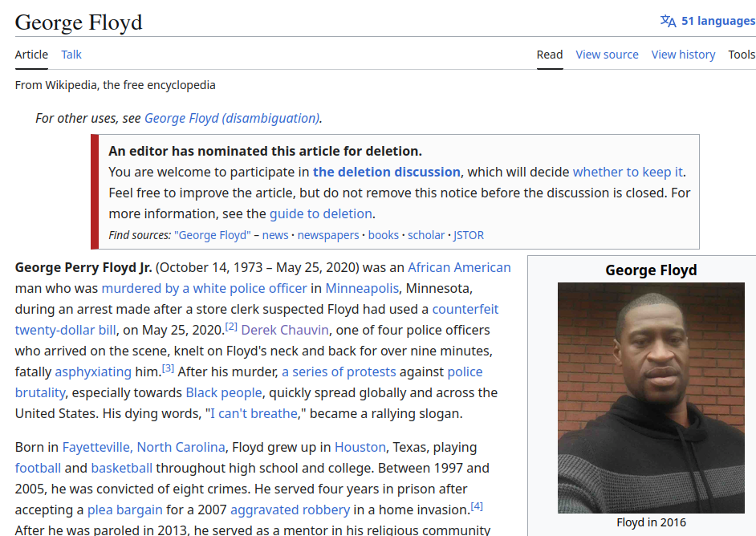Select the Article tab
Image resolution: width=756 pixels, height=536 pixels.
point(31,55)
